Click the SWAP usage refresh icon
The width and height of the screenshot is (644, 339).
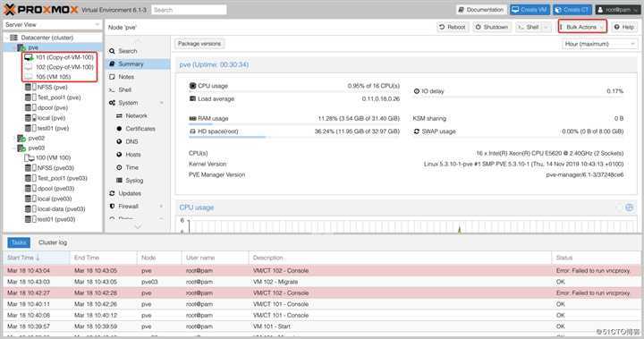(417, 131)
